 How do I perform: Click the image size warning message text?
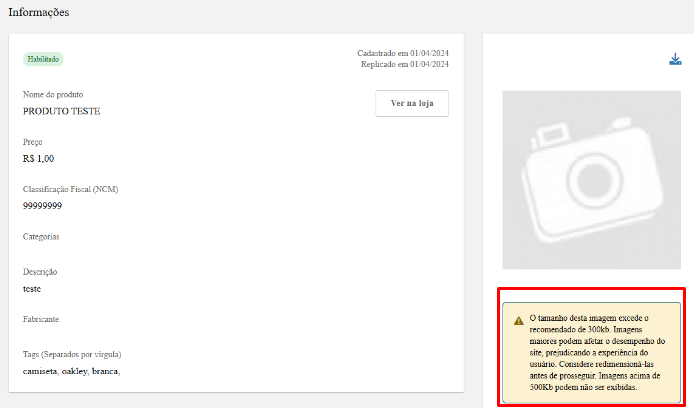pos(598,350)
